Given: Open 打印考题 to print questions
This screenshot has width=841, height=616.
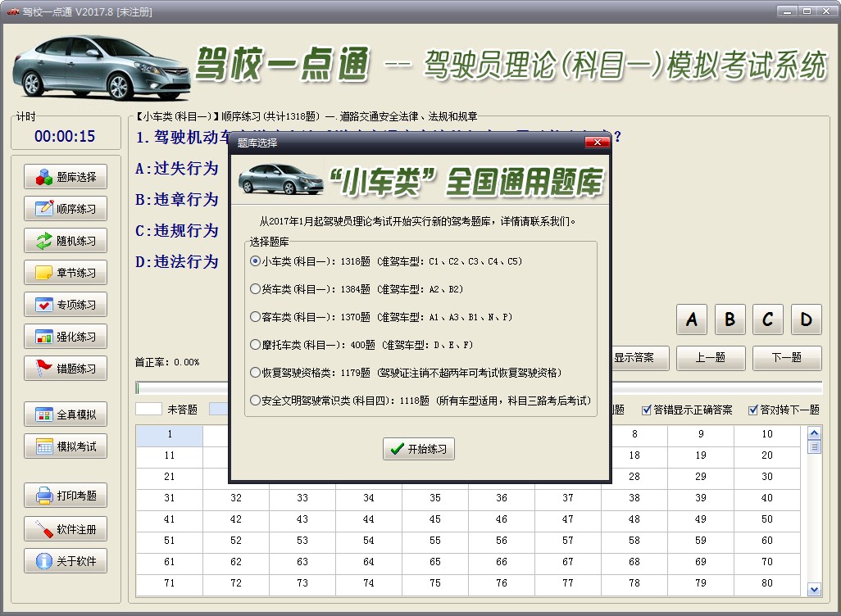Looking at the screenshot, I should [x=66, y=496].
